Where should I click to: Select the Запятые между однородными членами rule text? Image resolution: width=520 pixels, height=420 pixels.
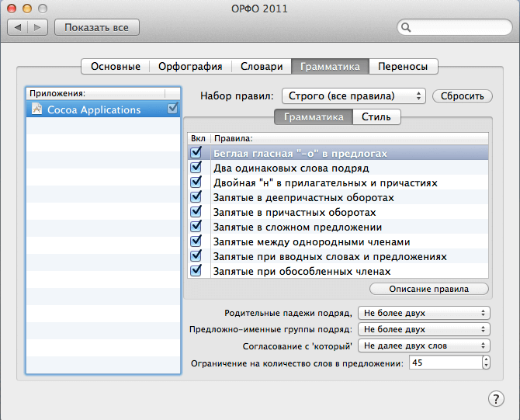[312, 242]
